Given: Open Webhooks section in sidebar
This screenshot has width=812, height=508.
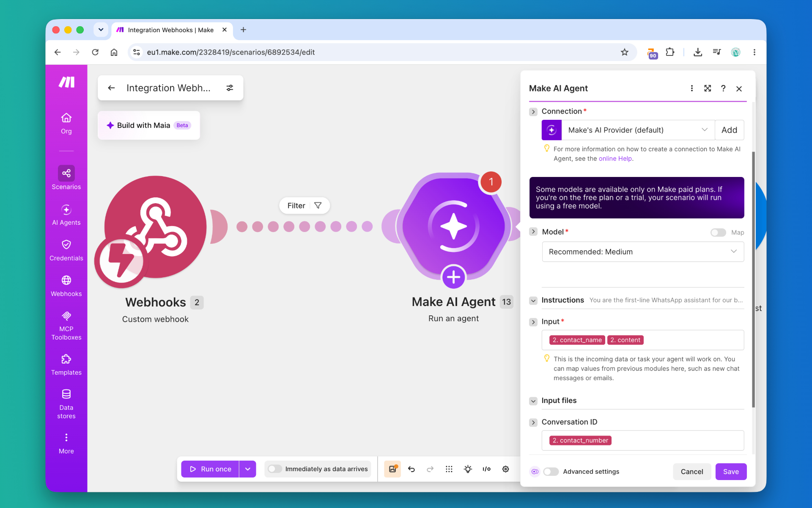Looking at the screenshot, I should (x=66, y=286).
